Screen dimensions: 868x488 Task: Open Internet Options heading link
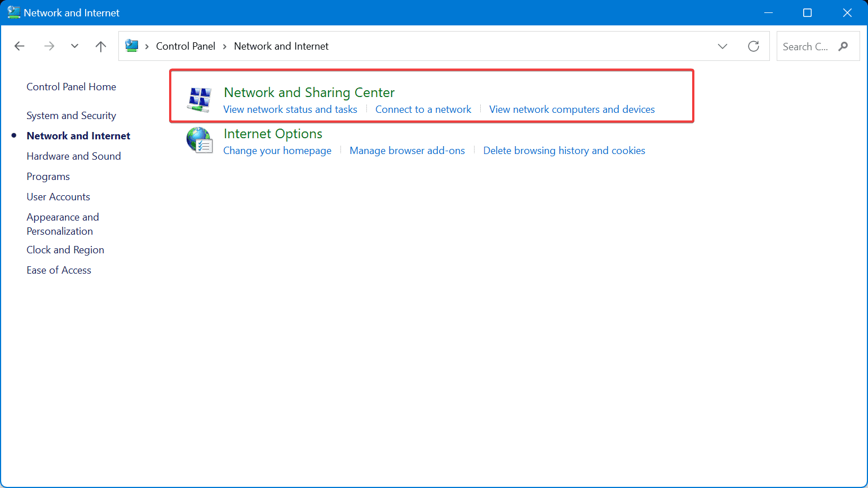pyautogui.click(x=273, y=134)
